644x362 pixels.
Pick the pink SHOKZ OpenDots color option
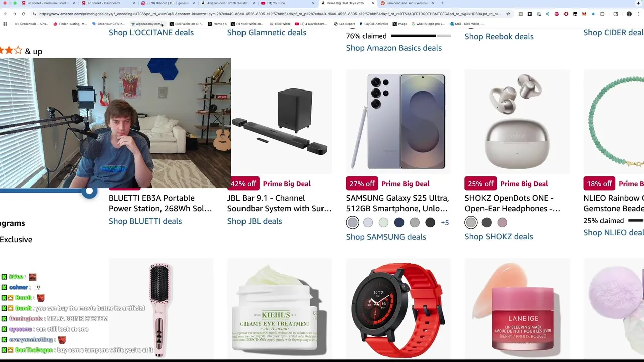tap(502, 222)
